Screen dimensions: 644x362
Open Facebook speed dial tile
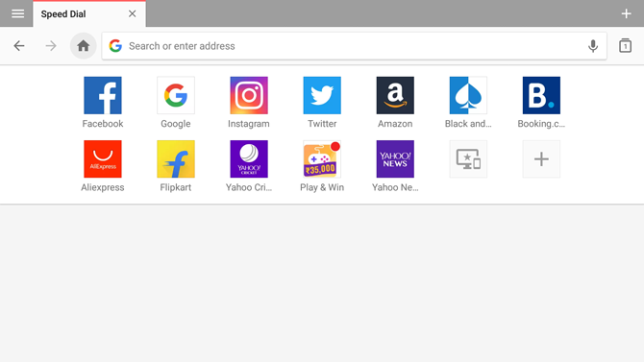point(103,95)
